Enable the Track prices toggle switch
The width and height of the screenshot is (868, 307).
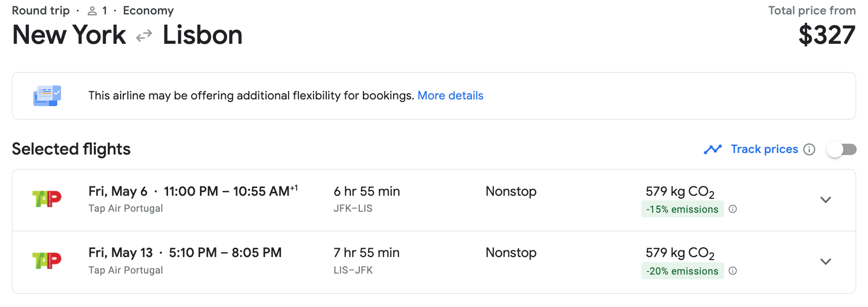click(841, 149)
